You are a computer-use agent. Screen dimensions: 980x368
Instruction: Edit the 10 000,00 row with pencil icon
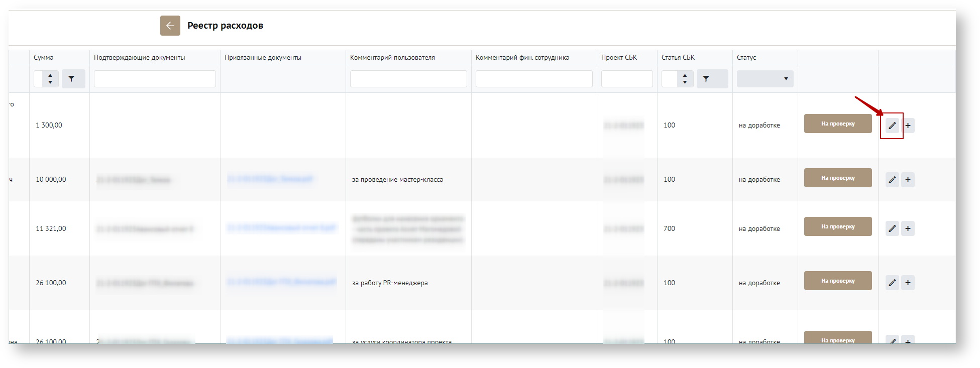892,180
